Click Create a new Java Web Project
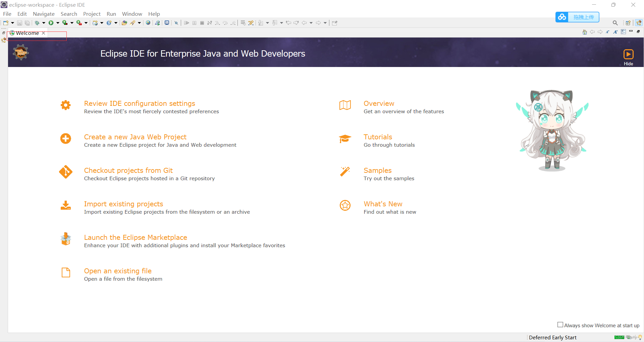This screenshot has height=342, width=644. [135, 137]
